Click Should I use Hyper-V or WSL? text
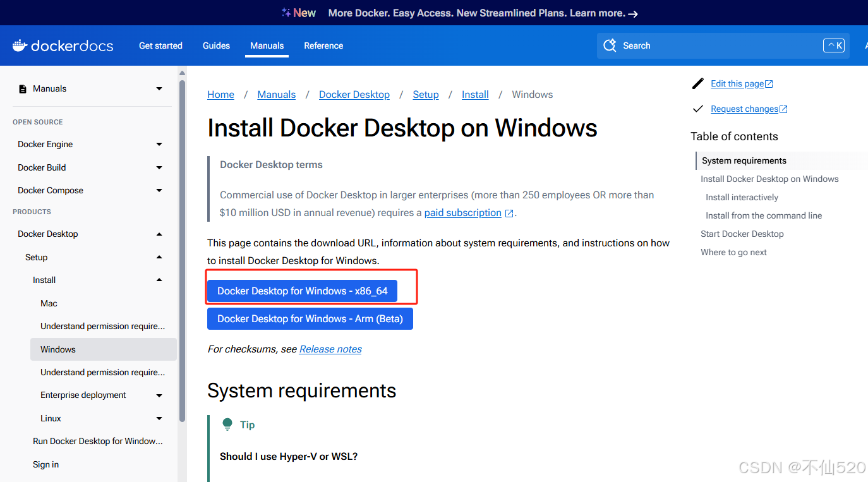 289,456
